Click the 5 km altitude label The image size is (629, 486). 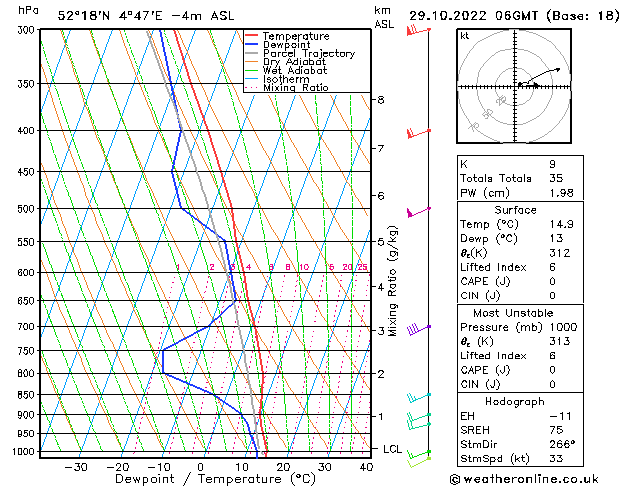pyautogui.click(x=381, y=242)
